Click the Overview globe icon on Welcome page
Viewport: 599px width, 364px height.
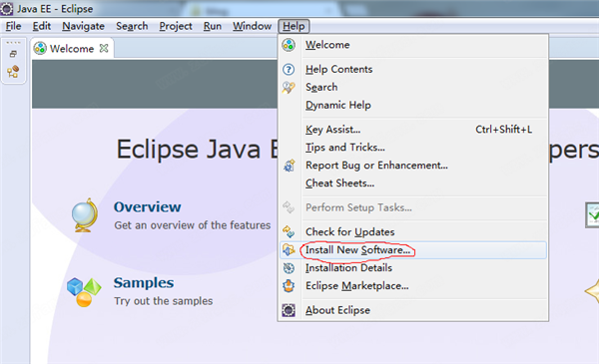85,215
